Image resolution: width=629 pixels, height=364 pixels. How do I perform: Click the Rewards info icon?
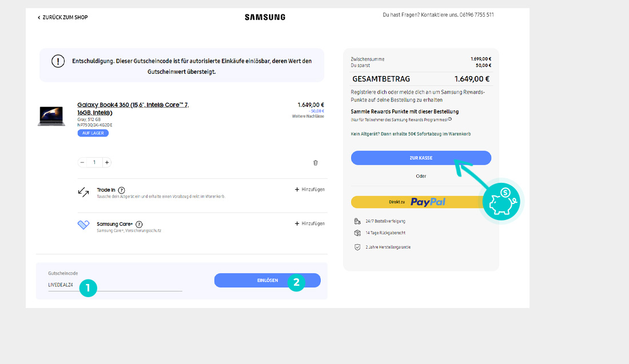tap(449, 119)
